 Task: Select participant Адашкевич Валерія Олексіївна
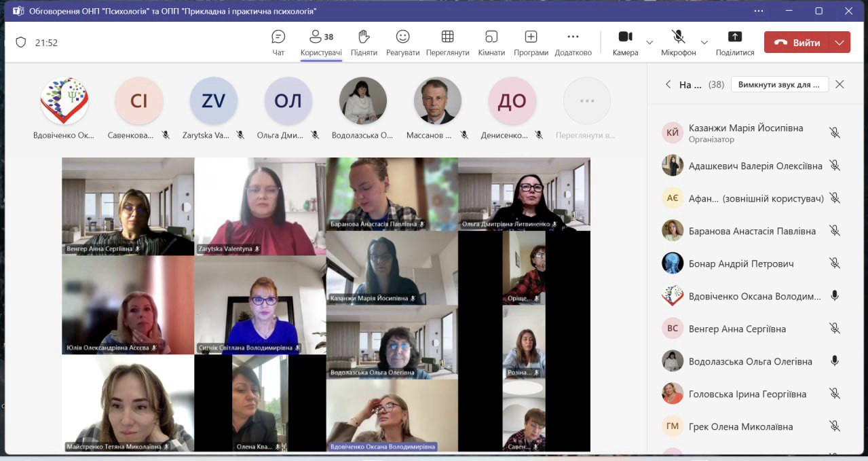click(x=753, y=166)
